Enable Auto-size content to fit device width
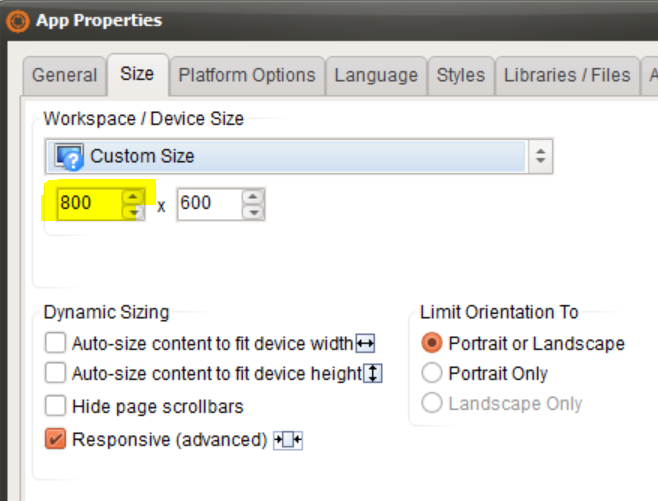 [x=55, y=343]
